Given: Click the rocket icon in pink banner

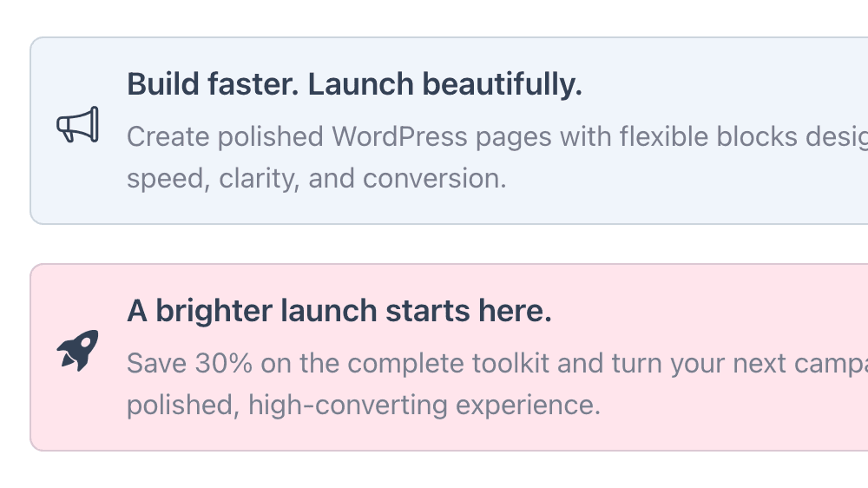Looking at the screenshot, I should (77, 351).
